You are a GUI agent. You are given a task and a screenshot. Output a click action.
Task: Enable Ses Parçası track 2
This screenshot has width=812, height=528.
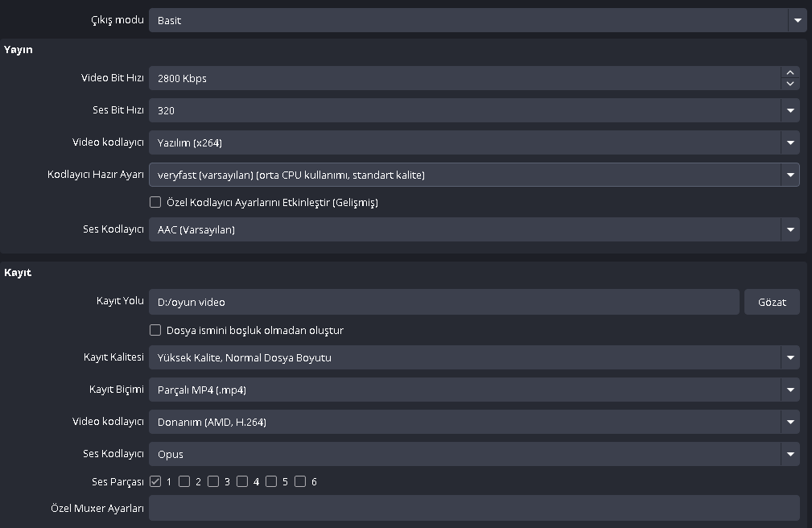click(184, 481)
